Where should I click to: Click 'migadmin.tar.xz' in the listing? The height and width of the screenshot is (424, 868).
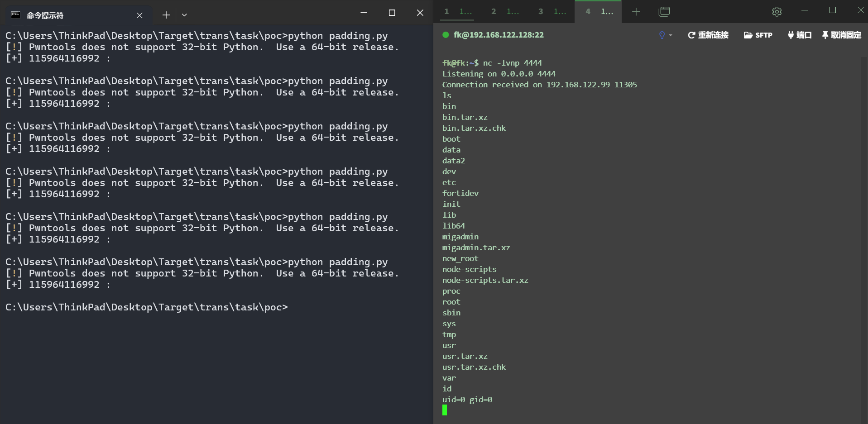tap(476, 248)
